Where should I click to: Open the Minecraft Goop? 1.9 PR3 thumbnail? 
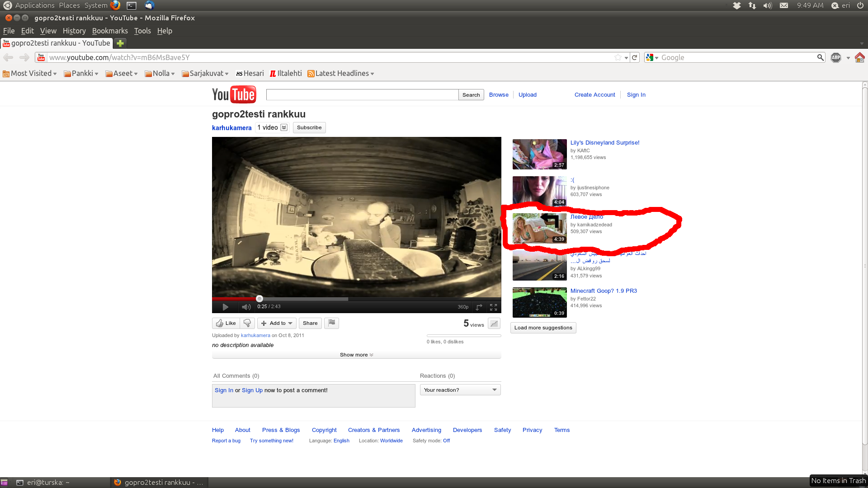pyautogui.click(x=539, y=302)
